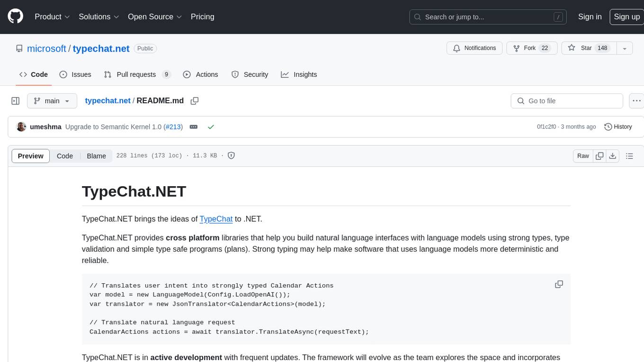Expand the file tree side panel
Screen dimensions: 644x362
(16, 101)
